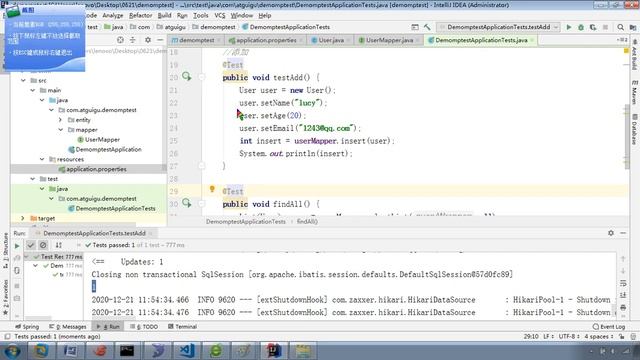Click the print icon beside console output
Screen dimensions: 640x360
pyautogui.click(x=623, y=307)
